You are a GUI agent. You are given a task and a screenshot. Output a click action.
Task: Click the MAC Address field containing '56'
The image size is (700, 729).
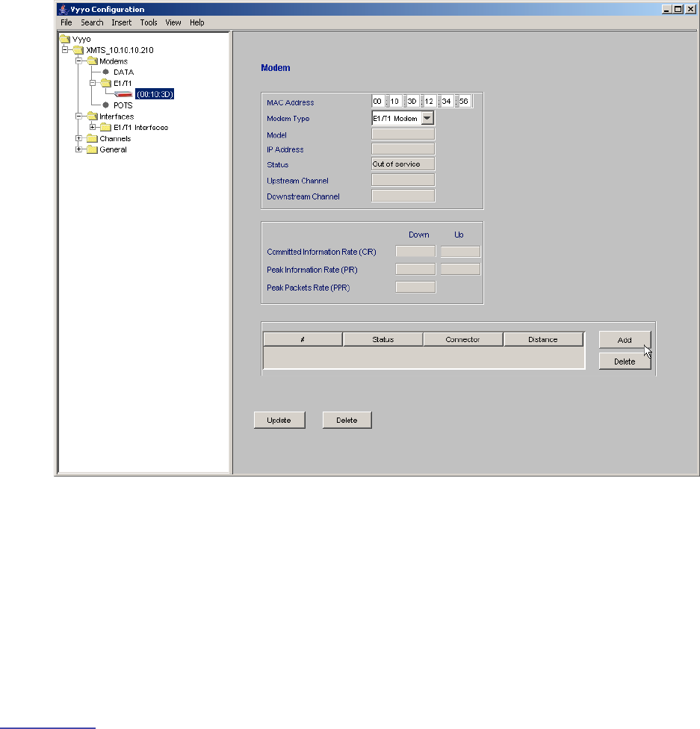coord(464,102)
